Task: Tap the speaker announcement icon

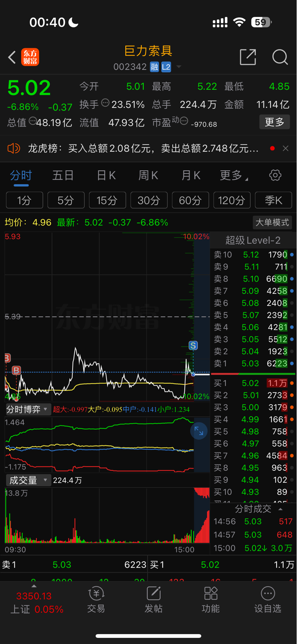Action: click(14, 148)
